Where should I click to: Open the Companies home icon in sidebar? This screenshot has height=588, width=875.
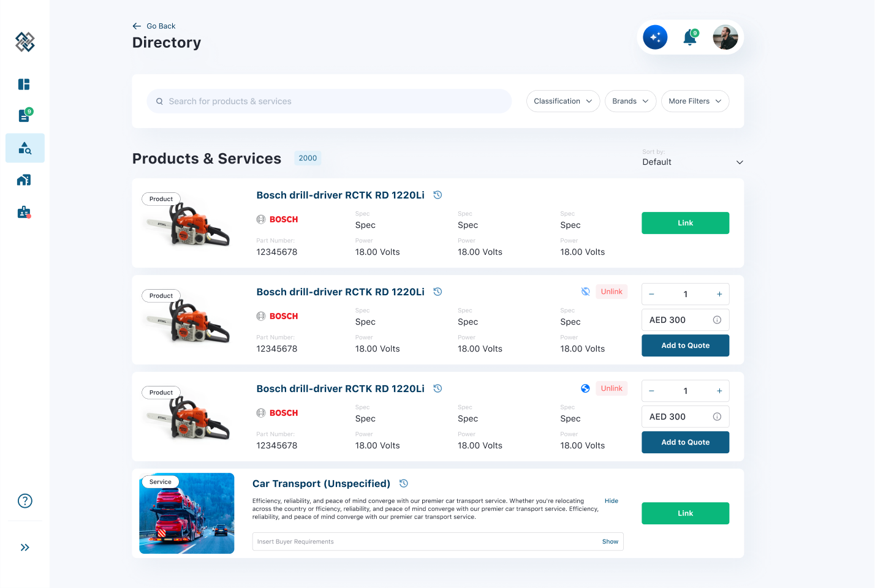(25, 179)
